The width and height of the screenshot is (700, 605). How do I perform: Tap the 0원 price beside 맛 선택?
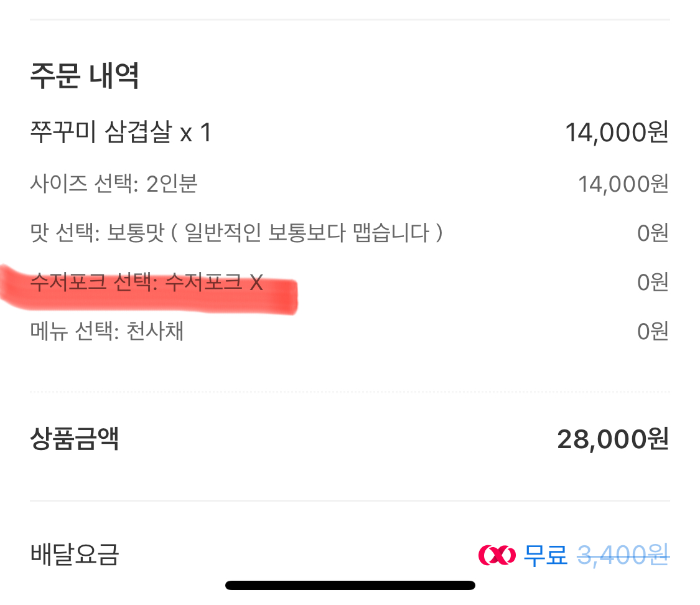point(652,233)
